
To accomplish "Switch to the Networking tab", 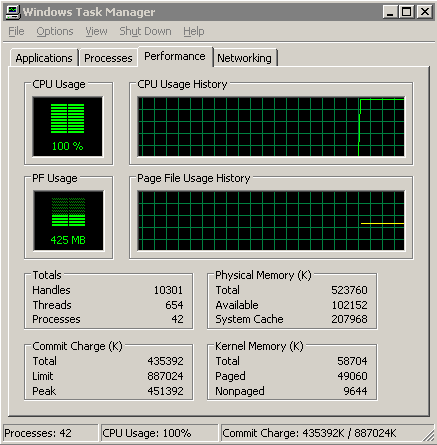I will (x=244, y=58).
